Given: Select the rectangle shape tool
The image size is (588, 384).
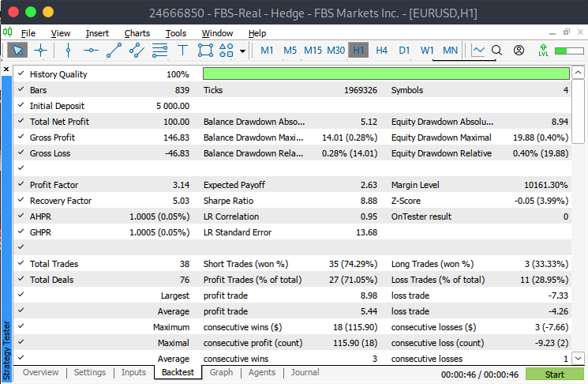Looking at the screenshot, I should [x=205, y=50].
